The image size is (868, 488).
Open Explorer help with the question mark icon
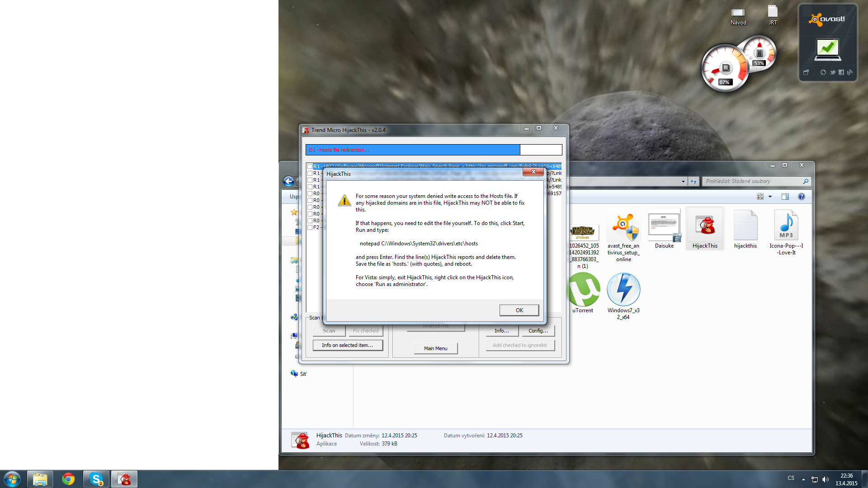click(x=802, y=197)
